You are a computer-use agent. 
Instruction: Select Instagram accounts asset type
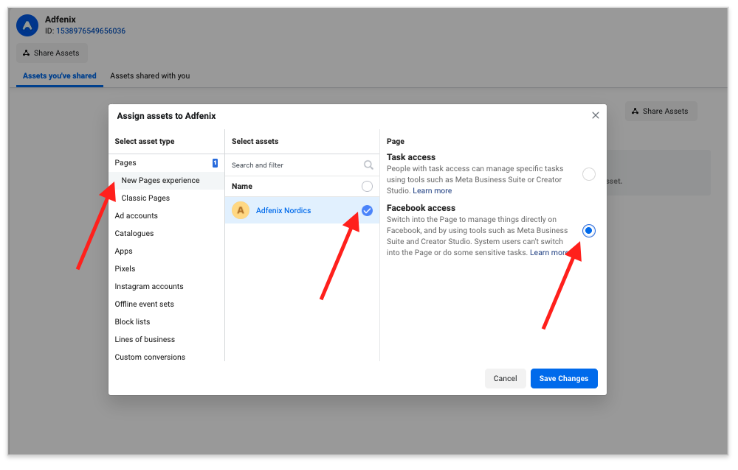coord(166,287)
